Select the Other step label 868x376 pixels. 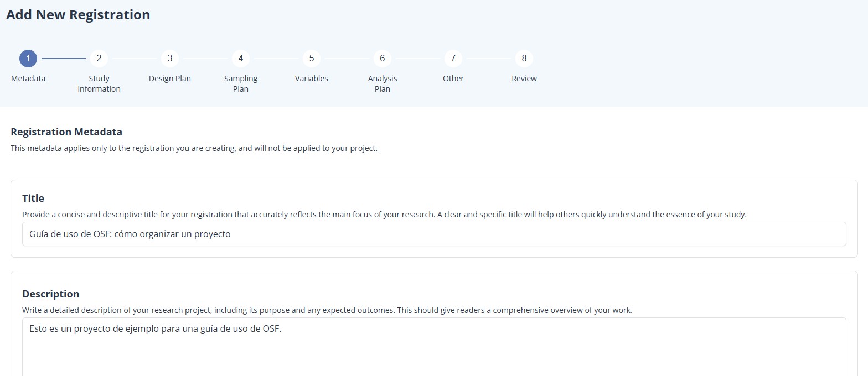point(453,79)
